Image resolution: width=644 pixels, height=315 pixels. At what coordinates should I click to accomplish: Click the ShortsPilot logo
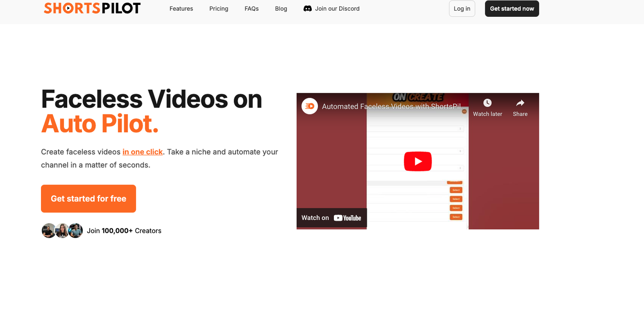92,8
